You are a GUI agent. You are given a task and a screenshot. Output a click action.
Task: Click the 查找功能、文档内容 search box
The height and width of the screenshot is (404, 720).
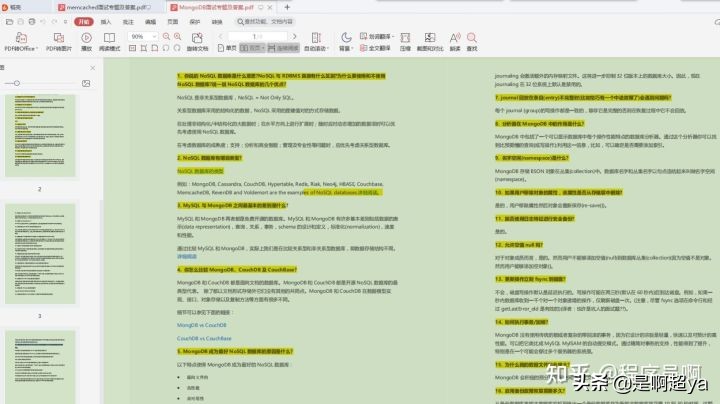(265, 22)
